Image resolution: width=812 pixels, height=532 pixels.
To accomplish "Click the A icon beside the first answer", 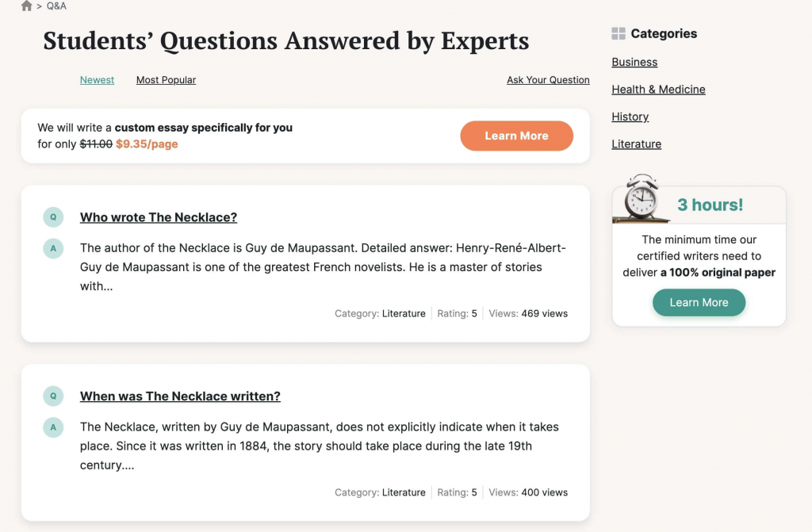I will pos(53,248).
